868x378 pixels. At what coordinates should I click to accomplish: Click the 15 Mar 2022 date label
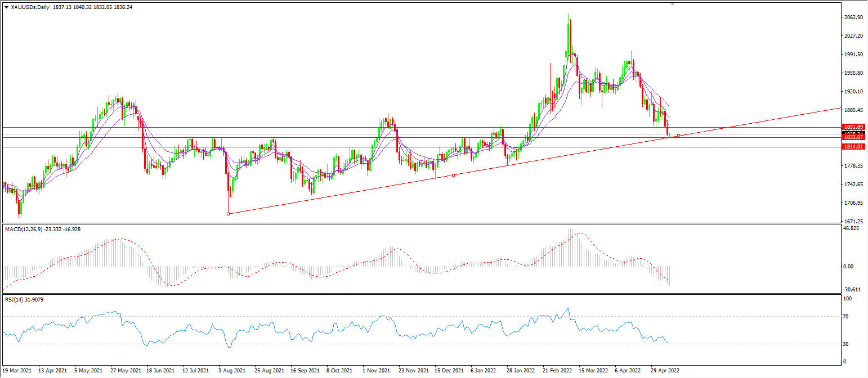594,371
